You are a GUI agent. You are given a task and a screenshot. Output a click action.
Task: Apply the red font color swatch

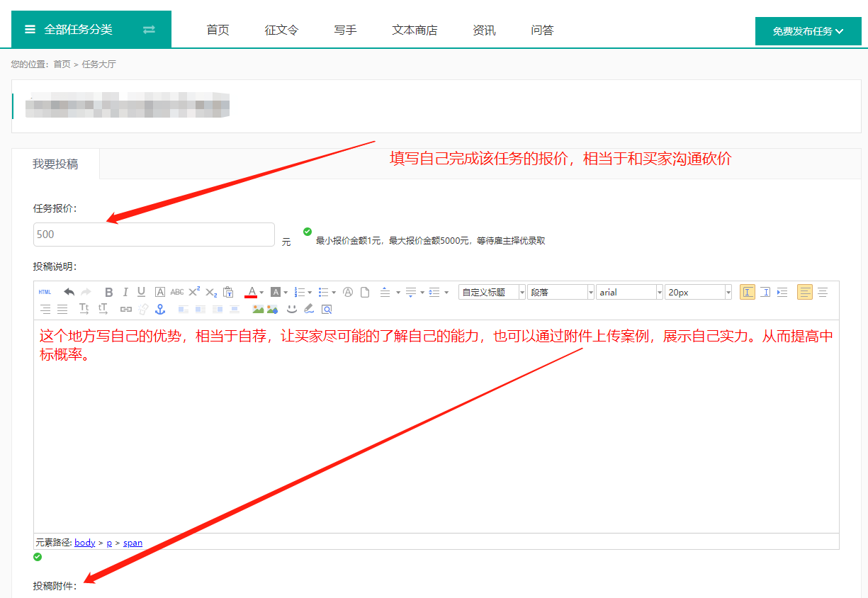tap(251, 292)
